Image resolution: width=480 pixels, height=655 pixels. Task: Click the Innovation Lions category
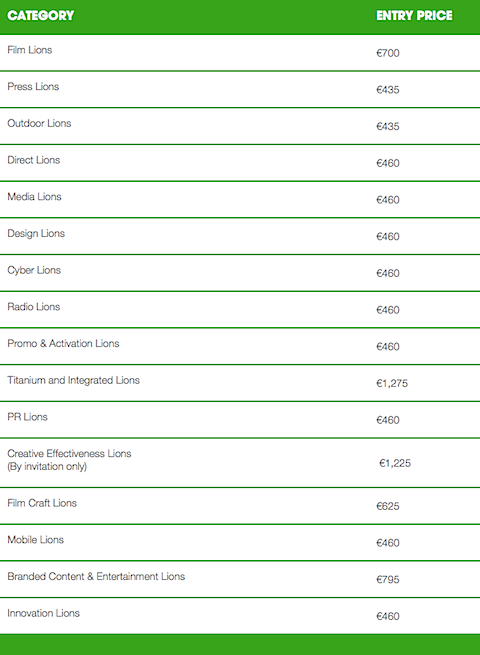[43, 613]
